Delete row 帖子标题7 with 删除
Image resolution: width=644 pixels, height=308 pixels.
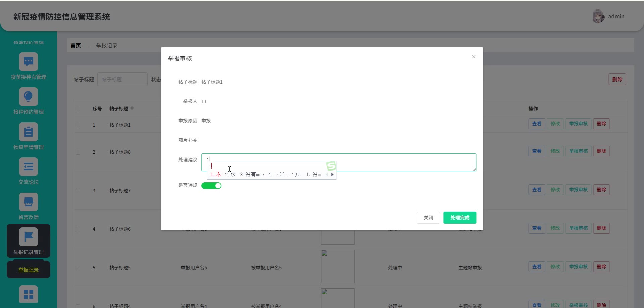point(601,190)
